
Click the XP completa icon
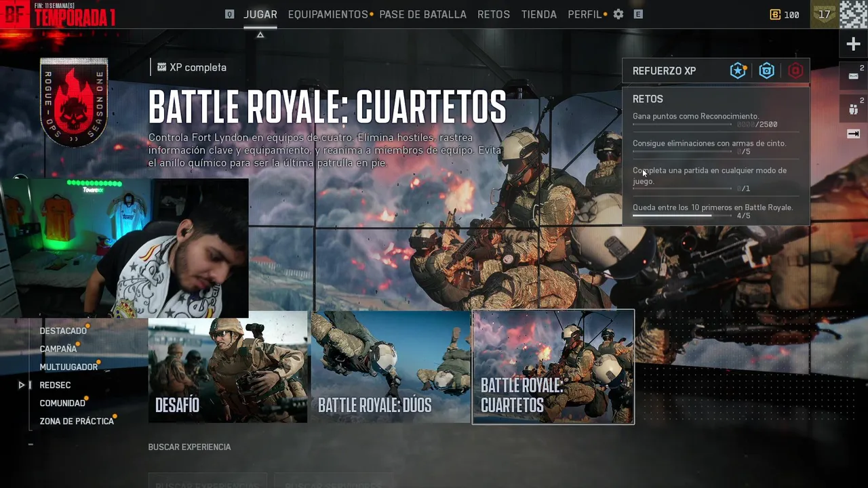coord(161,67)
